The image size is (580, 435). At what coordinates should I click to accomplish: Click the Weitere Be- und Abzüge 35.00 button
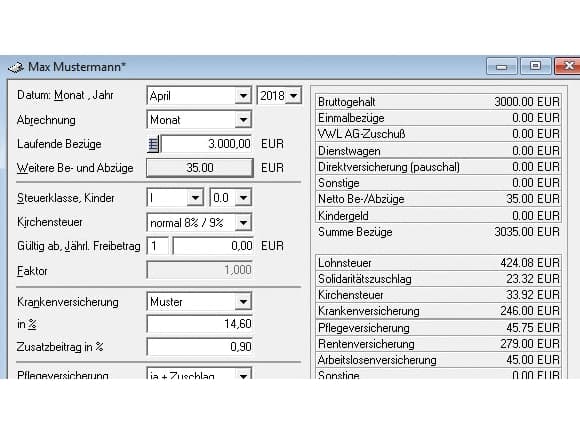pos(200,168)
